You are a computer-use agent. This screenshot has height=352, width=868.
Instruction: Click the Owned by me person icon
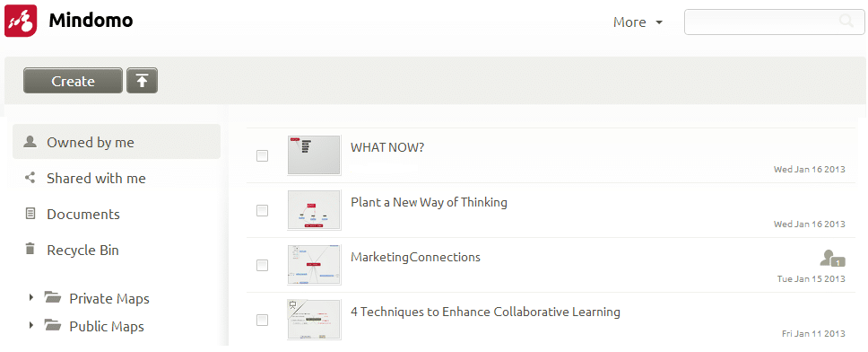[x=30, y=142]
